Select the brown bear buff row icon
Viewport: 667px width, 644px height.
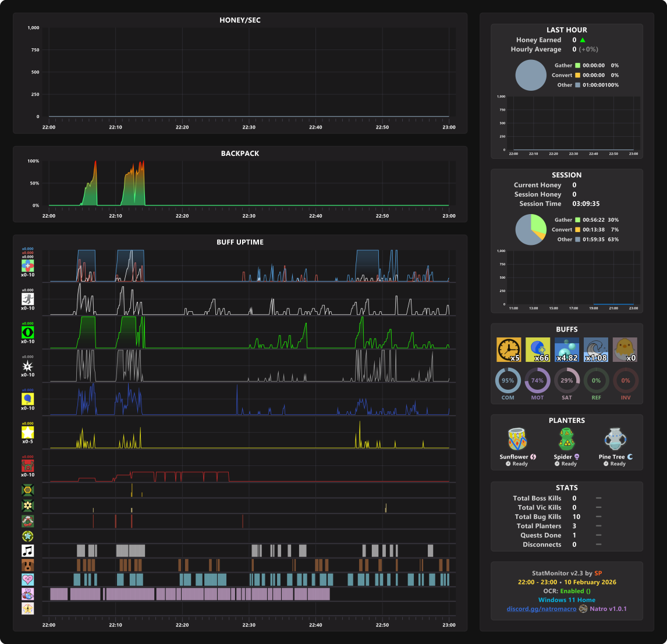coord(28,565)
